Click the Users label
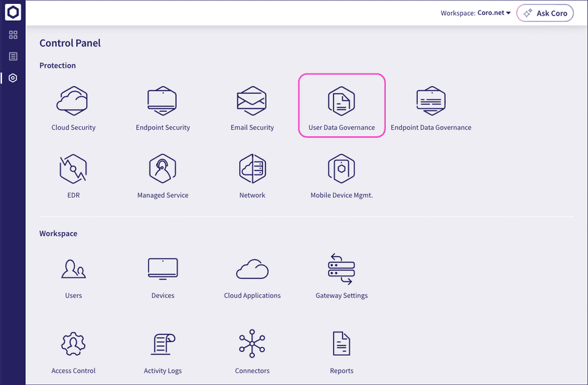588x385 pixels. tap(74, 295)
